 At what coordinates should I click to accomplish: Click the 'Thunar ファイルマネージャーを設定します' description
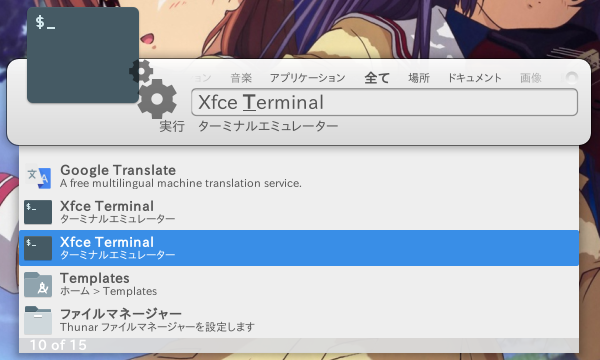tap(157, 327)
